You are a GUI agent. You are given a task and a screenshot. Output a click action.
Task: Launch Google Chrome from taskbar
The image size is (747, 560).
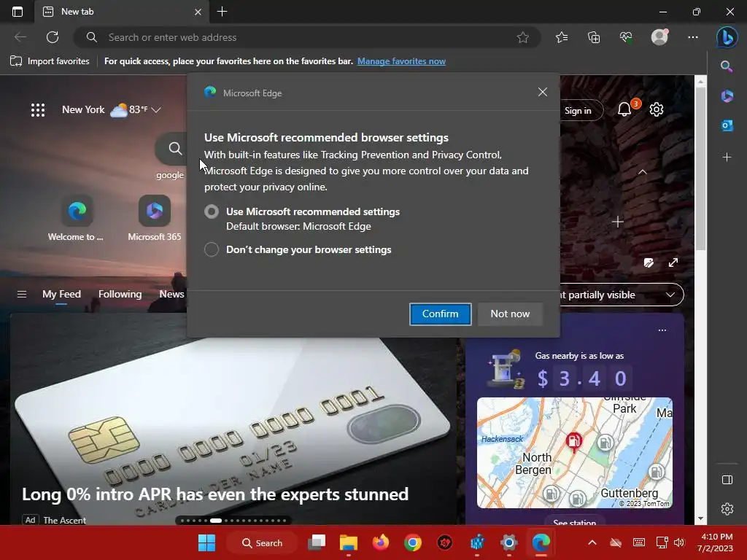point(413,542)
